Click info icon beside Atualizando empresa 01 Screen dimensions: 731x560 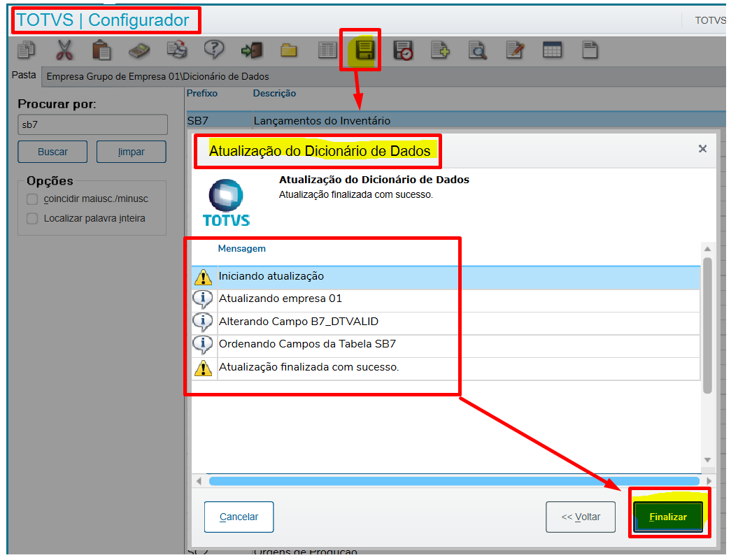tap(203, 299)
